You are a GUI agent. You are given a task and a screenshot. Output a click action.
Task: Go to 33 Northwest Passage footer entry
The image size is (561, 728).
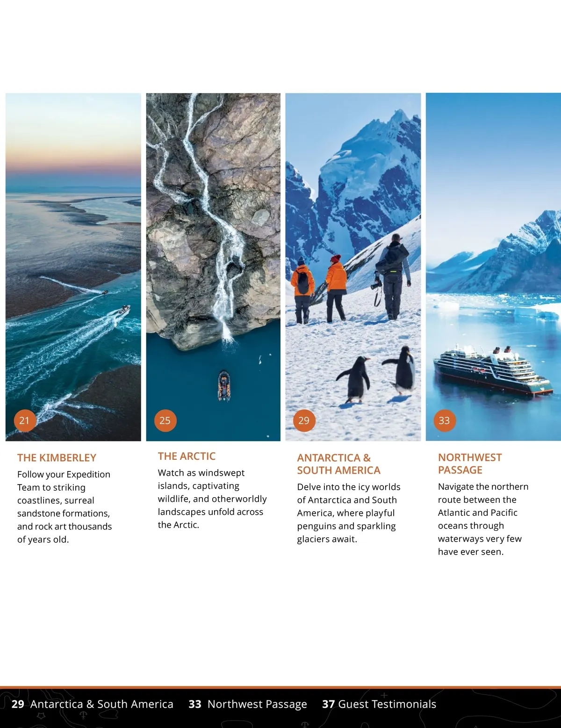click(248, 704)
